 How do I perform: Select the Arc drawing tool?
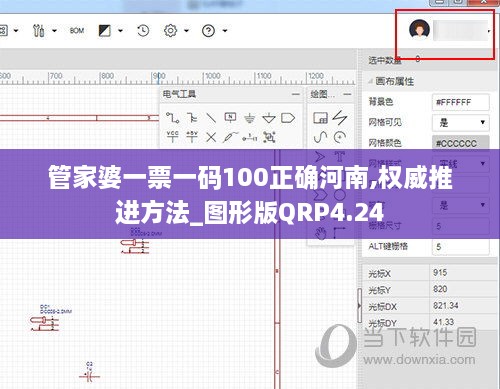[340, 137]
